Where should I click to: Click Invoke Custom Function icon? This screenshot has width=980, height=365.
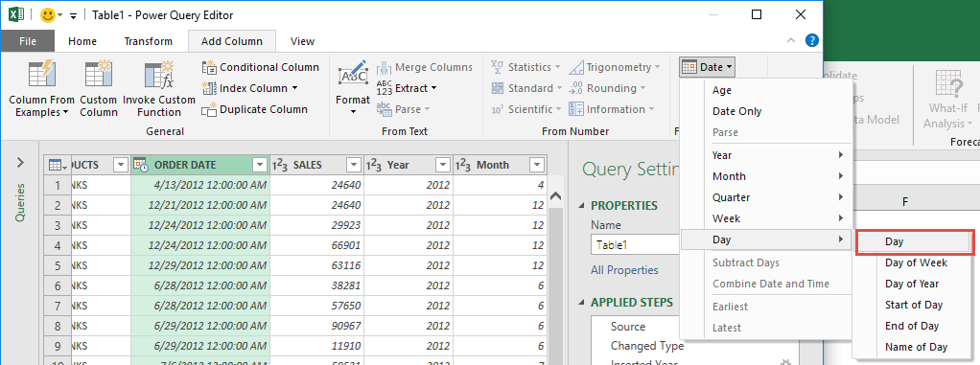tap(159, 75)
